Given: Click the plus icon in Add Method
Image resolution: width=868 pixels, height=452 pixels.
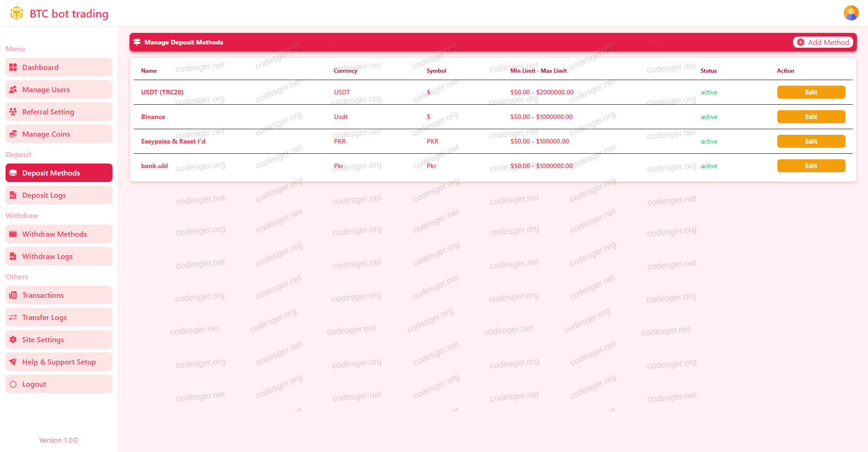Looking at the screenshot, I should 800,43.
